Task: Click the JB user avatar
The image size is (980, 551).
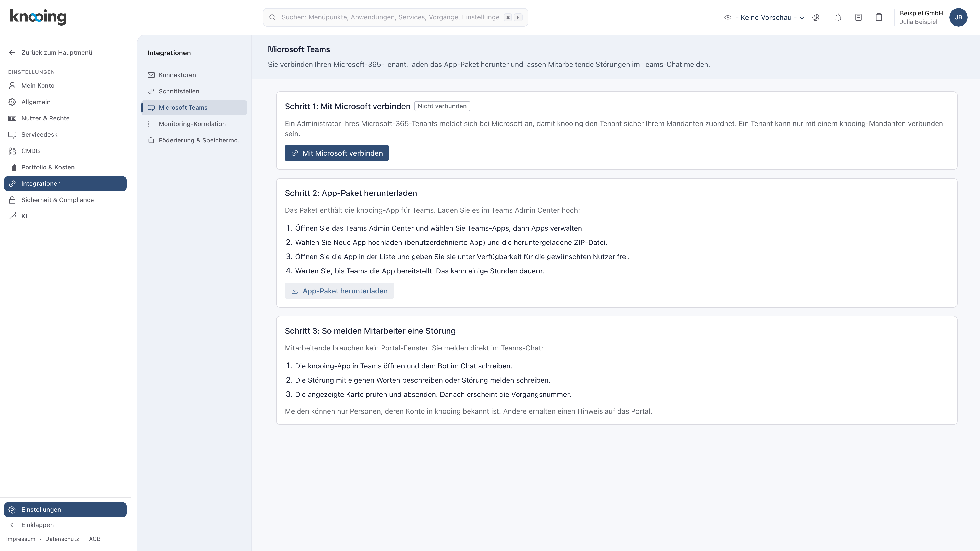Action: pos(958,17)
